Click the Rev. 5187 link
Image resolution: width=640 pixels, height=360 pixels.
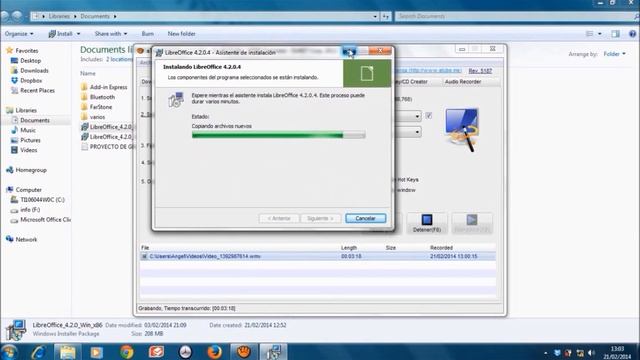(x=480, y=71)
